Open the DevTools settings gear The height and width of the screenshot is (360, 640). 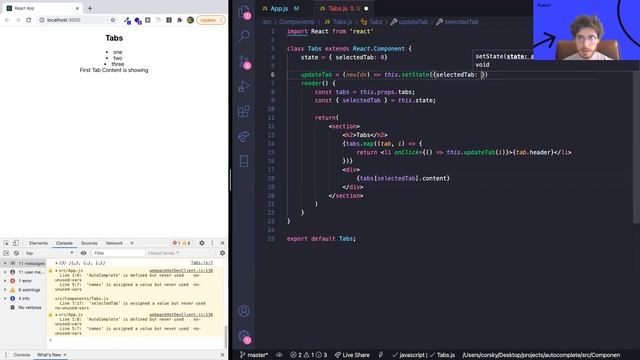(202, 243)
